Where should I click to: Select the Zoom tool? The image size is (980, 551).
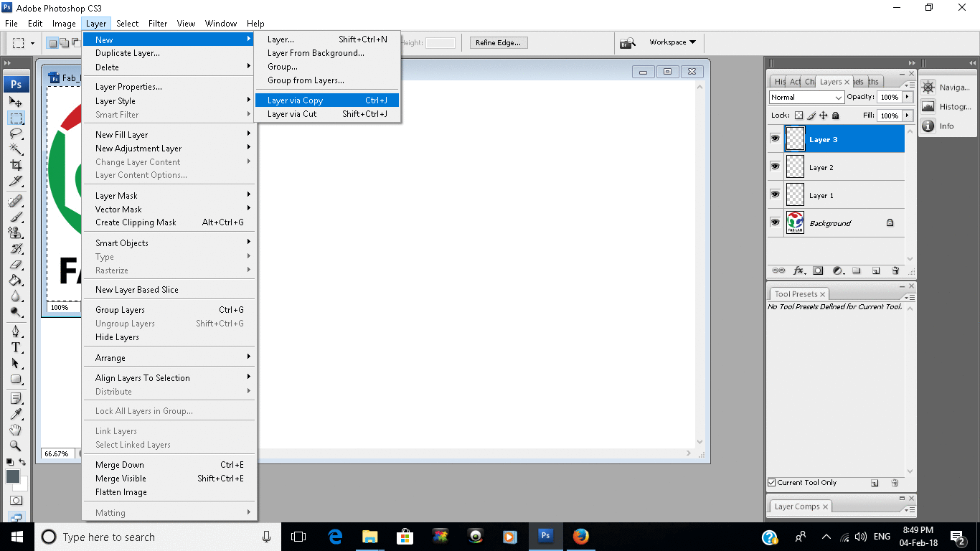(16, 446)
